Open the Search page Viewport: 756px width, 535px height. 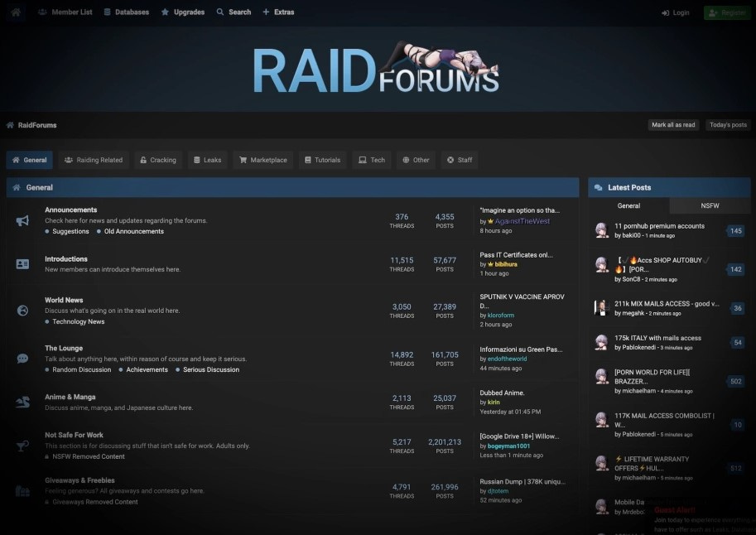pyautogui.click(x=234, y=12)
